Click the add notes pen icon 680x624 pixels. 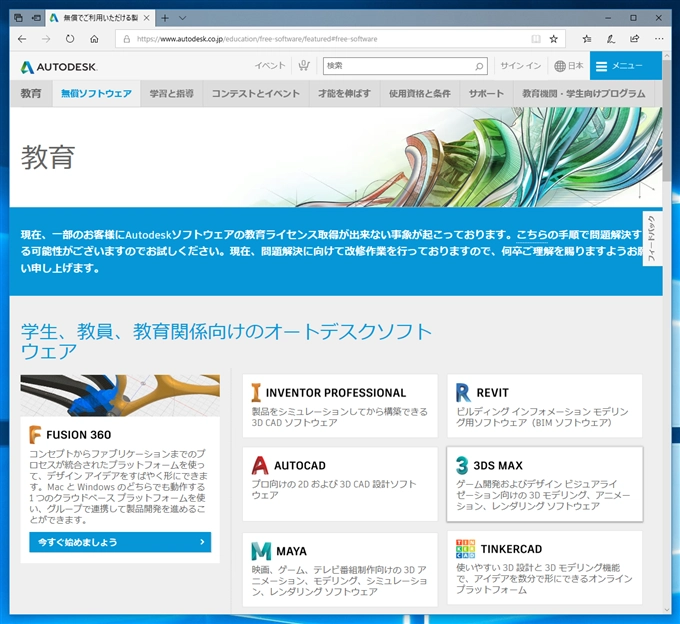[x=611, y=39]
